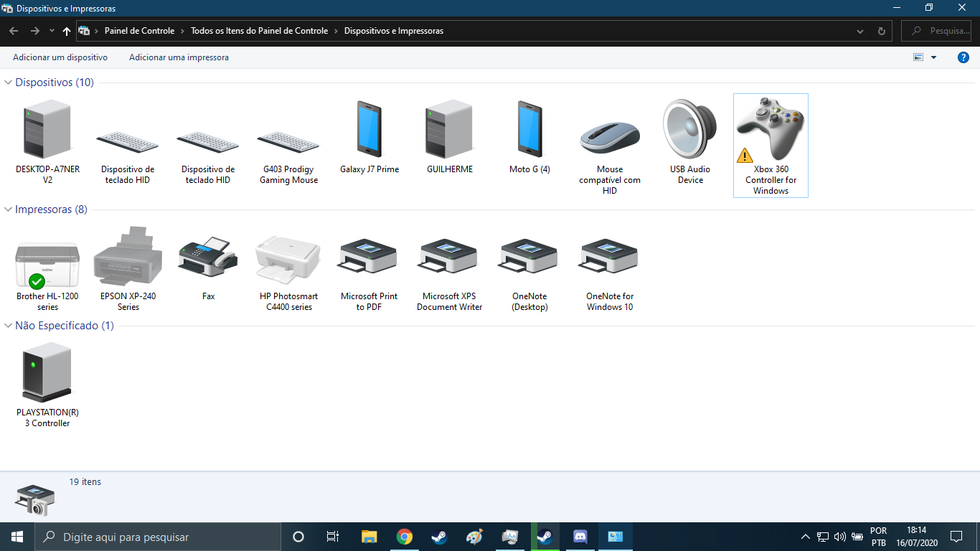
Task: Select the EPSON XP-240 Series printer
Action: (128, 268)
